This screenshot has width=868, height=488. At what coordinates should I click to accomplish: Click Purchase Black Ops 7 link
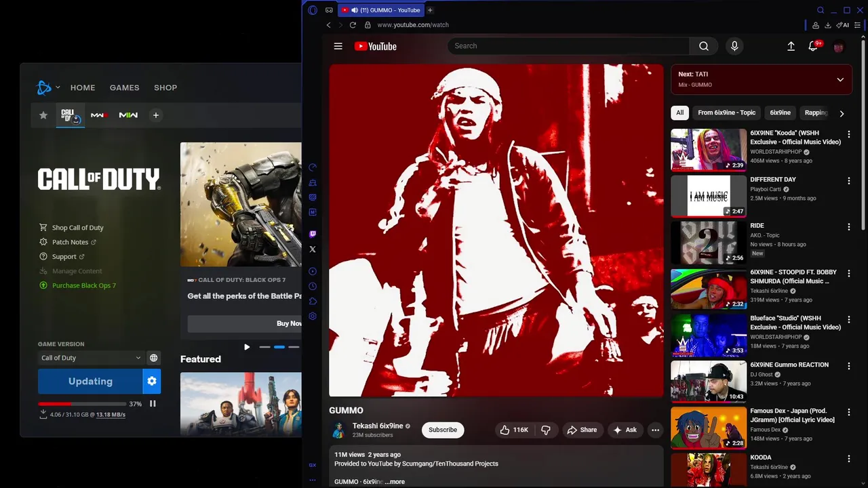[x=78, y=285]
